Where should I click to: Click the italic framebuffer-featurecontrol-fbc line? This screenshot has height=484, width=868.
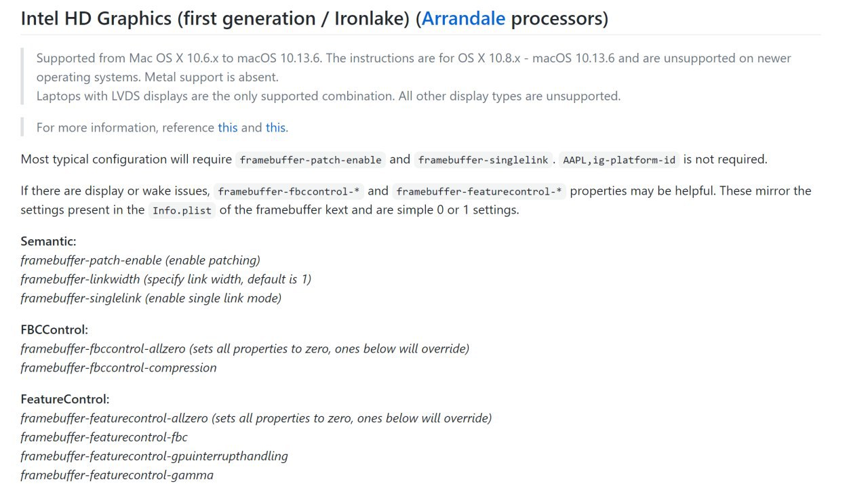(104, 437)
